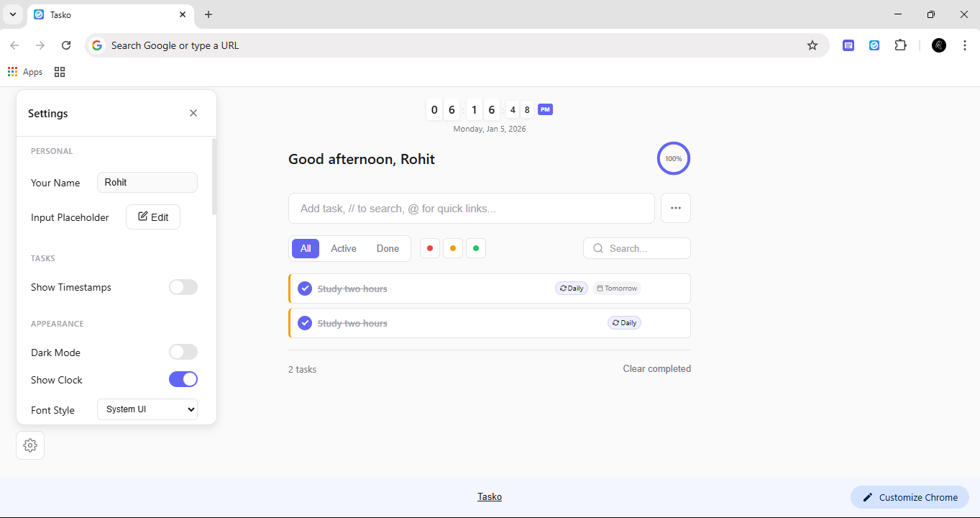The image size is (980, 518).
Task: Disable the Show Clock toggle
Action: coord(183,379)
